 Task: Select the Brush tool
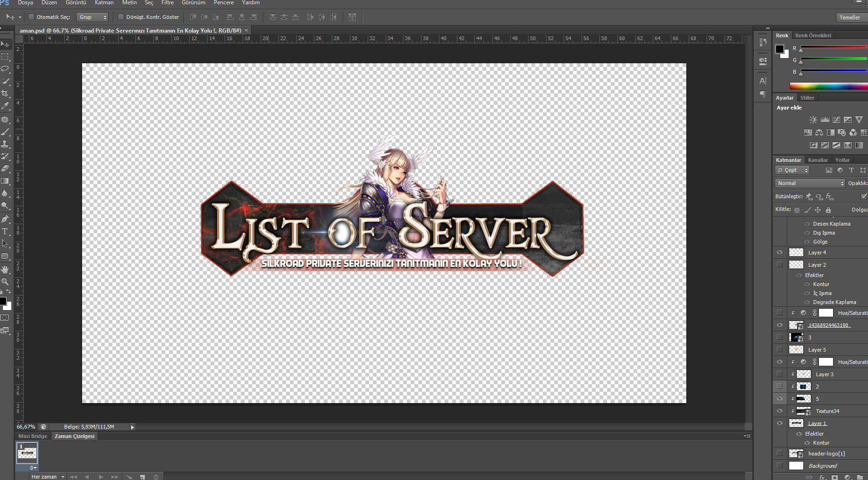[5, 132]
